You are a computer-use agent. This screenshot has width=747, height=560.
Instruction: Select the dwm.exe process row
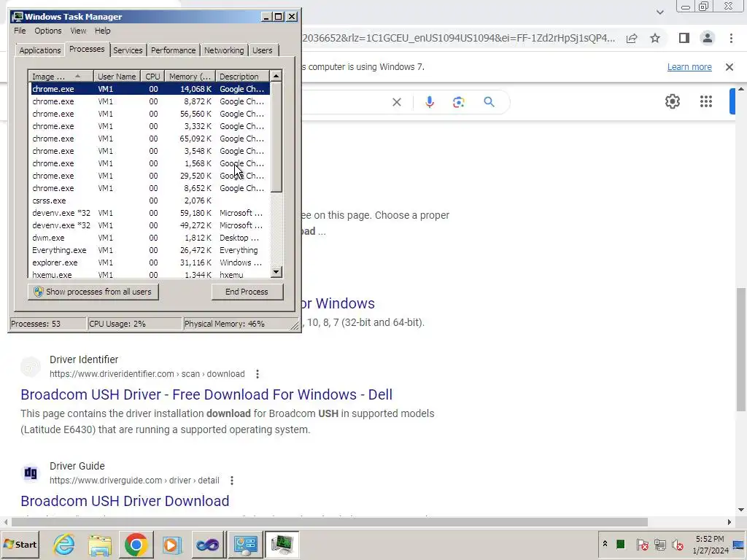click(x=150, y=238)
